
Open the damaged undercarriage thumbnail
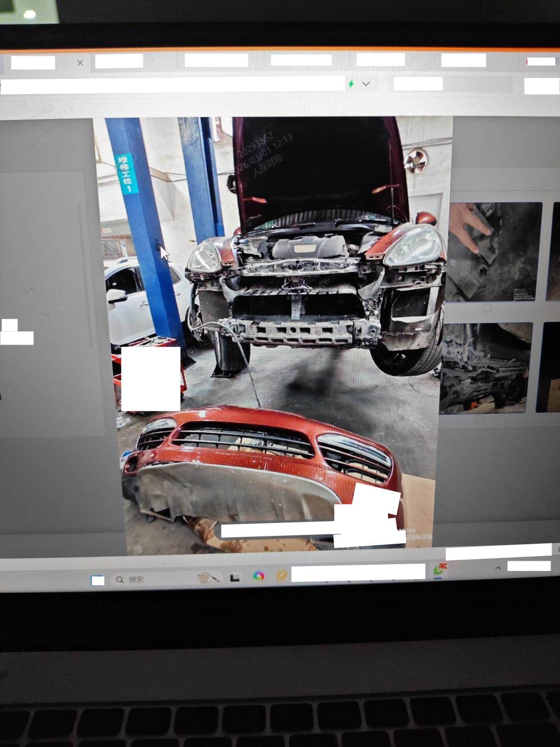pyautogui.click(x=484, y=368)
